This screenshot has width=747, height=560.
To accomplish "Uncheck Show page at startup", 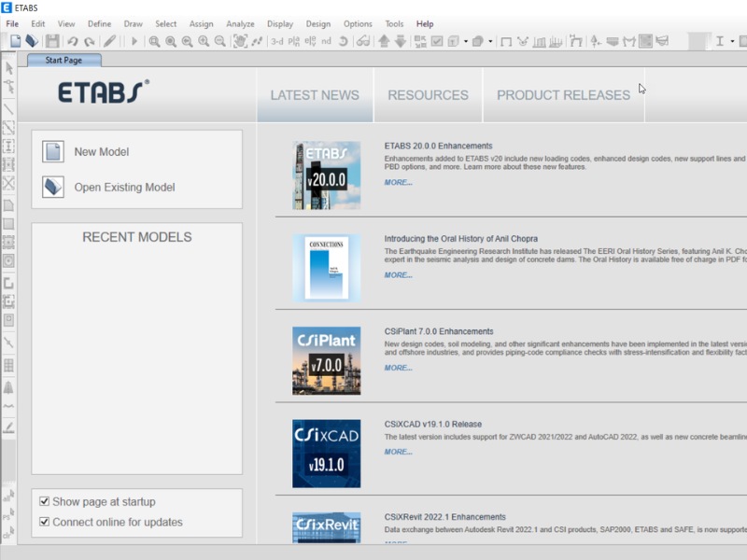I will (44, 501).
